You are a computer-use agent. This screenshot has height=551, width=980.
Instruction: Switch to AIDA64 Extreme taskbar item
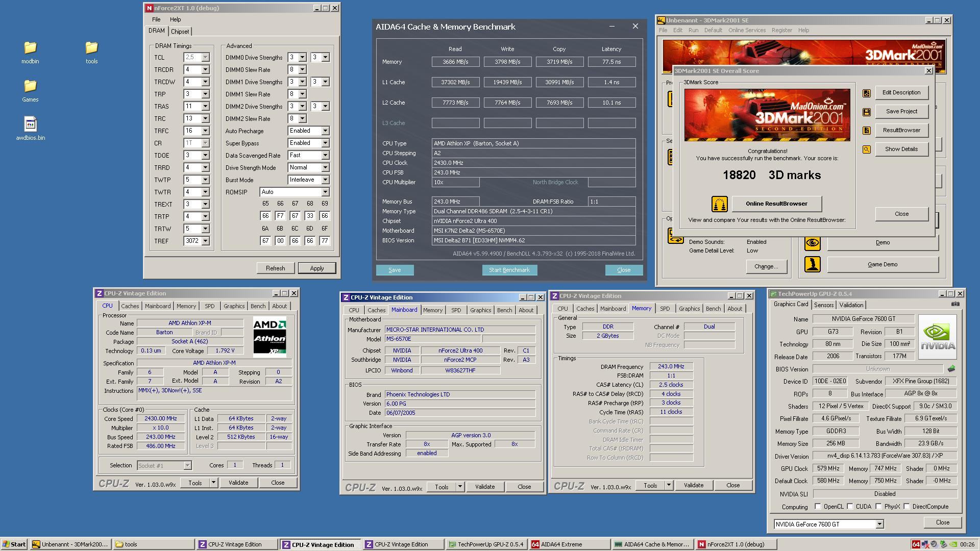tap(570, 544)
